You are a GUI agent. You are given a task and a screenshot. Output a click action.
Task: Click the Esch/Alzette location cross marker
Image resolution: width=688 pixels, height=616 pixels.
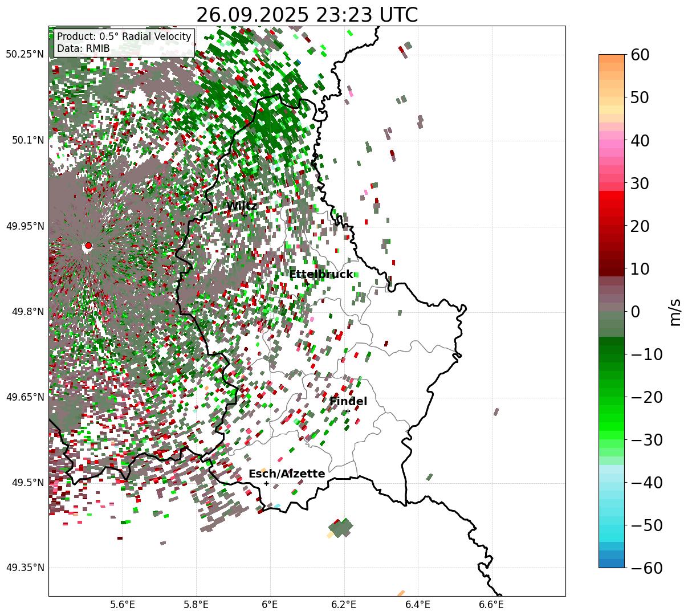266,483
